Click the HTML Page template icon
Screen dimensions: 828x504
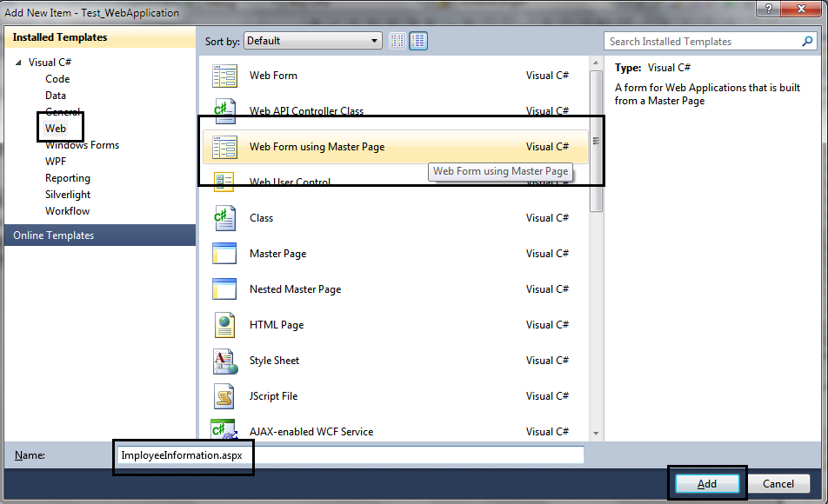pyautogui.click(x=224, y=324)
